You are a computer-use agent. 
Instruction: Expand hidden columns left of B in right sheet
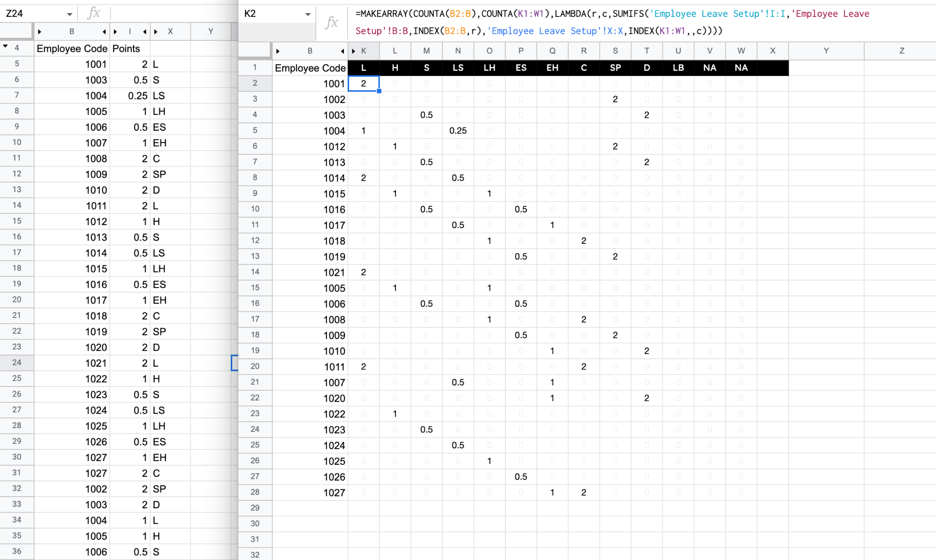point(278,51)
